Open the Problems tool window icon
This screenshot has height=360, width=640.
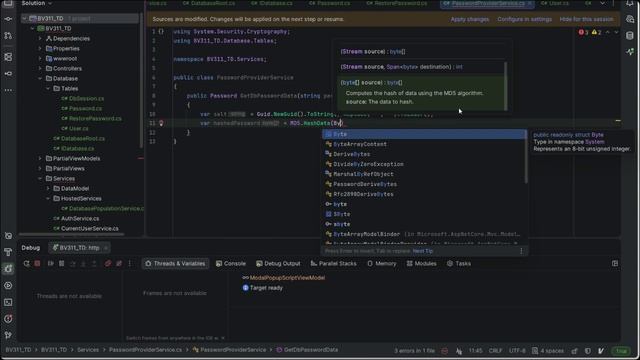8,319
